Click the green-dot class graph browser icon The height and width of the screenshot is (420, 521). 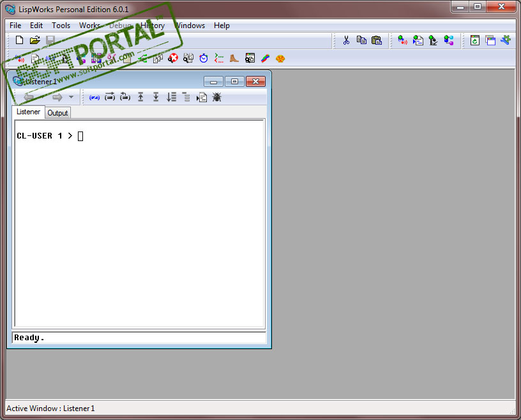449,40
